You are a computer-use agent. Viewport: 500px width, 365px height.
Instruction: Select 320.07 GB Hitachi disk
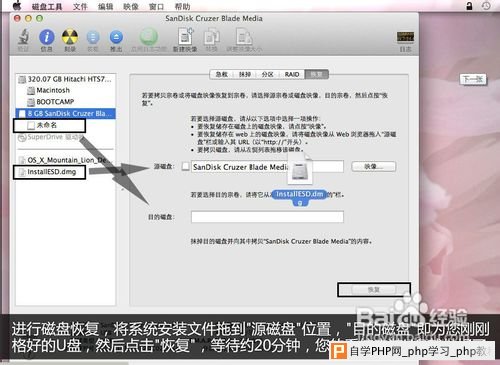tap(65, 79)
